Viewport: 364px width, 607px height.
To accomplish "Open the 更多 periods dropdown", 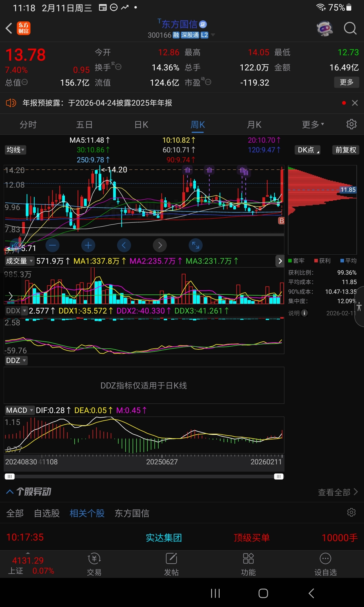I will [x=313, y=124].
